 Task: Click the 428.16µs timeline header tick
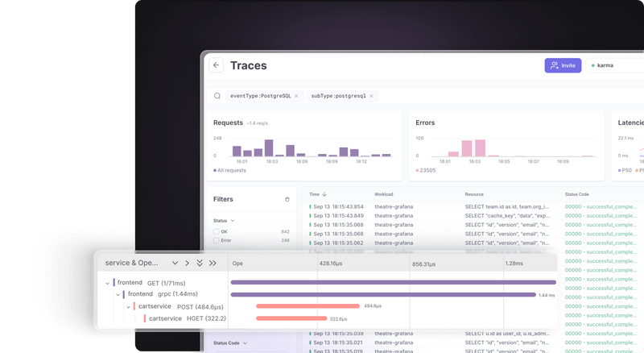(x=331, y=264)
